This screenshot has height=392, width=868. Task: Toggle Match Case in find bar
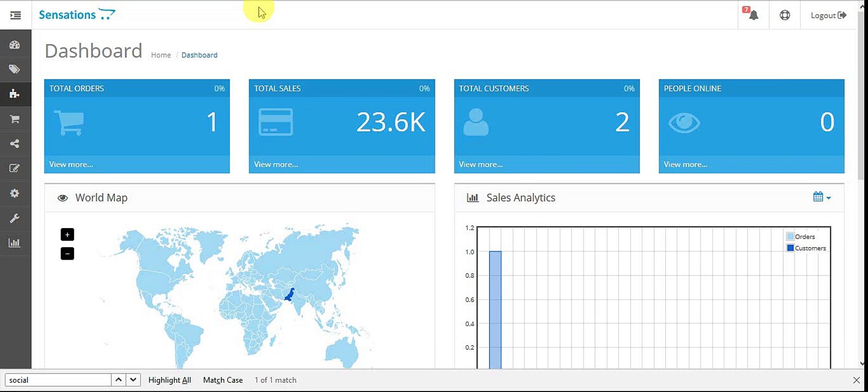click(x=222, y=380)
